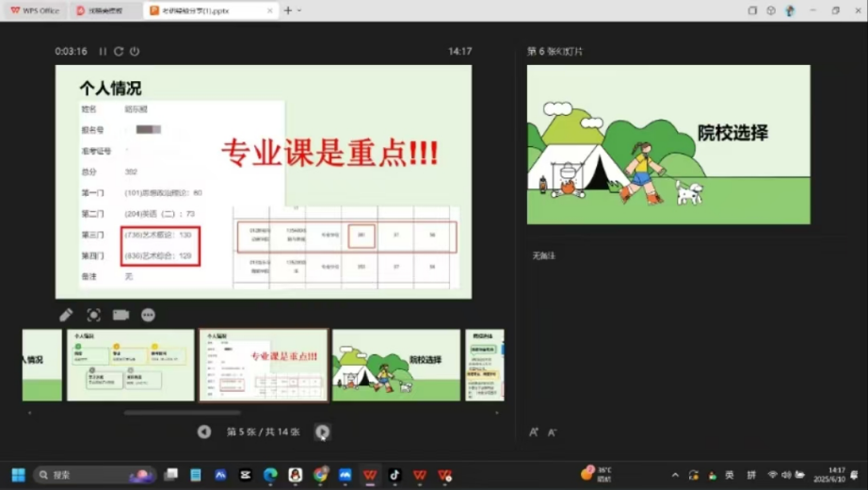Click the thumbnail strip horizontal scrollbar
Screen dimensions: 868x490
tap(182, 413)
